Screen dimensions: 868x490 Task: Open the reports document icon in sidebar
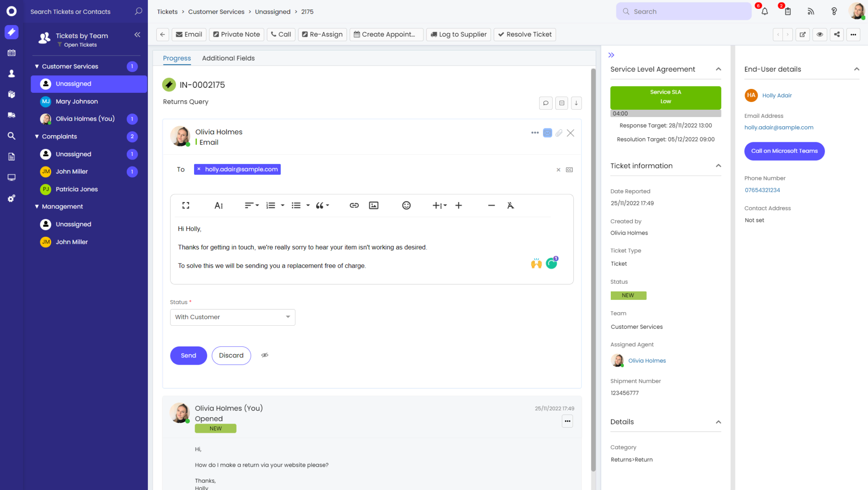point(11,157)
